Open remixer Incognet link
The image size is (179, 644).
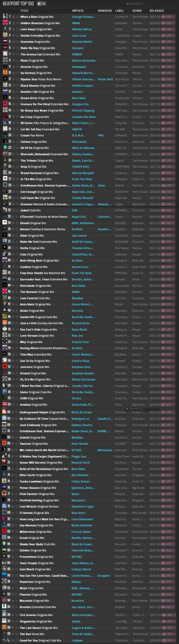pos(103,576)
